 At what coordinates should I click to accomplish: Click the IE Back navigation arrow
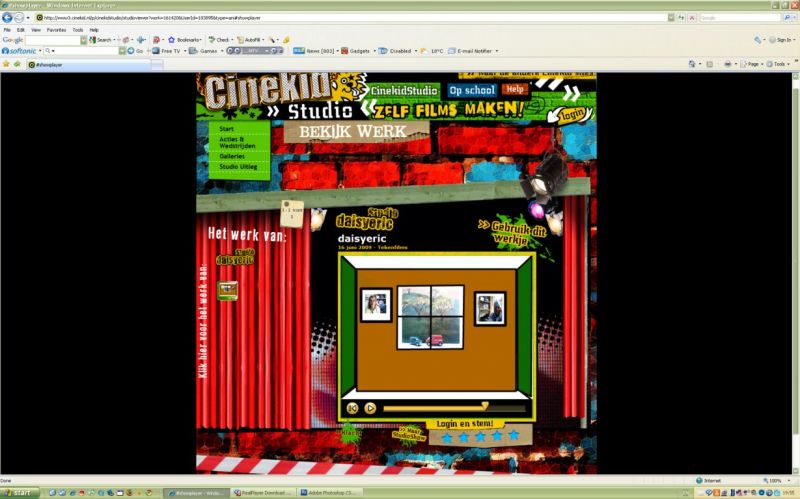(x=7, y=17)
